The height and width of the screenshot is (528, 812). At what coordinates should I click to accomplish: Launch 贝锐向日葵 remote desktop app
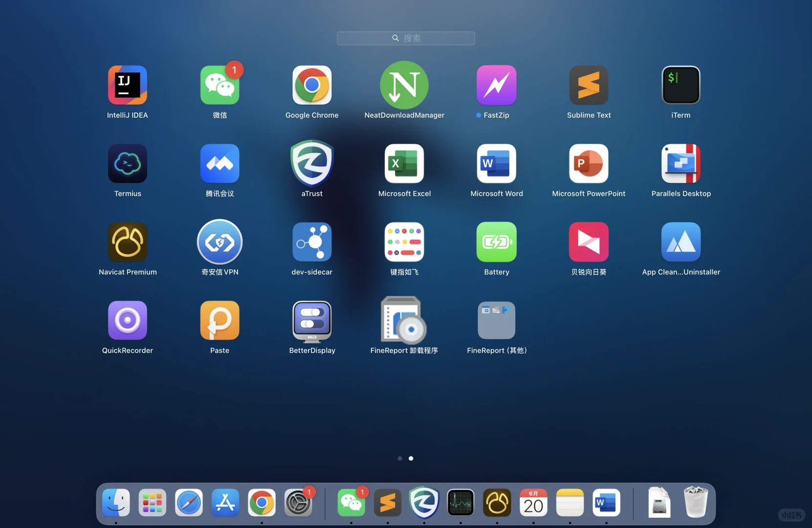(589, 242)
